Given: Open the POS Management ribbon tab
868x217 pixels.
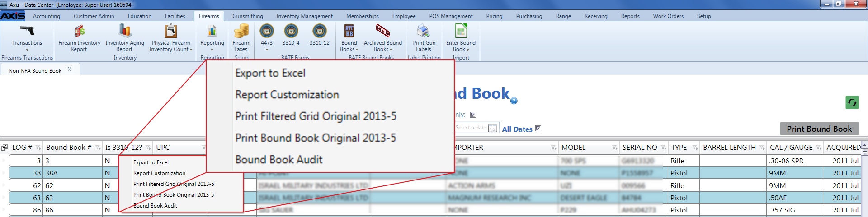Looking at the screenshot, I should [x=451, y=16].
